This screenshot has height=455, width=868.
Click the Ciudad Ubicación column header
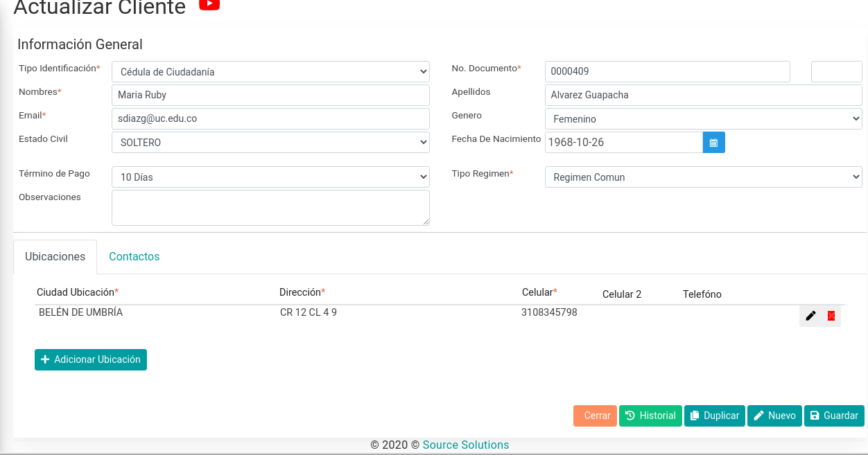(x=78, y=292)
